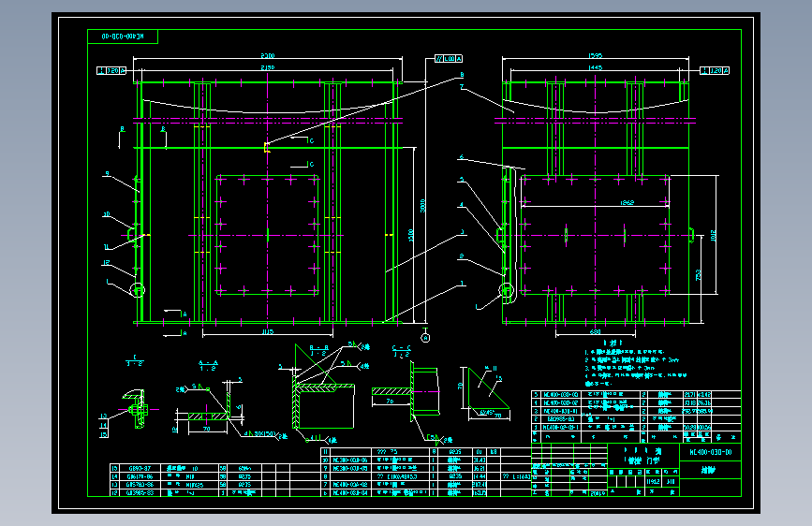The width and height of the screenshot is (812, 526).
Task: Click the perpendicularity tolerance frame left of front view
Action: click(x=111, y=70)
